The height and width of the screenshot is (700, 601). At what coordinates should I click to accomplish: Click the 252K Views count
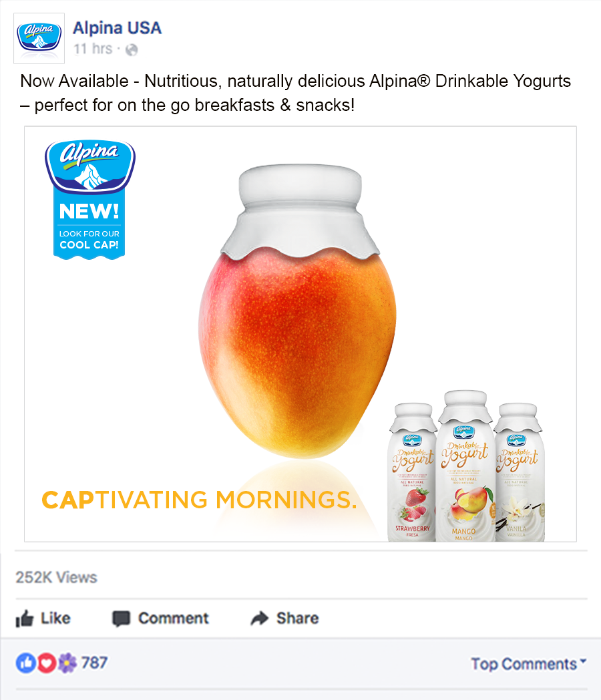coord(56,577)
